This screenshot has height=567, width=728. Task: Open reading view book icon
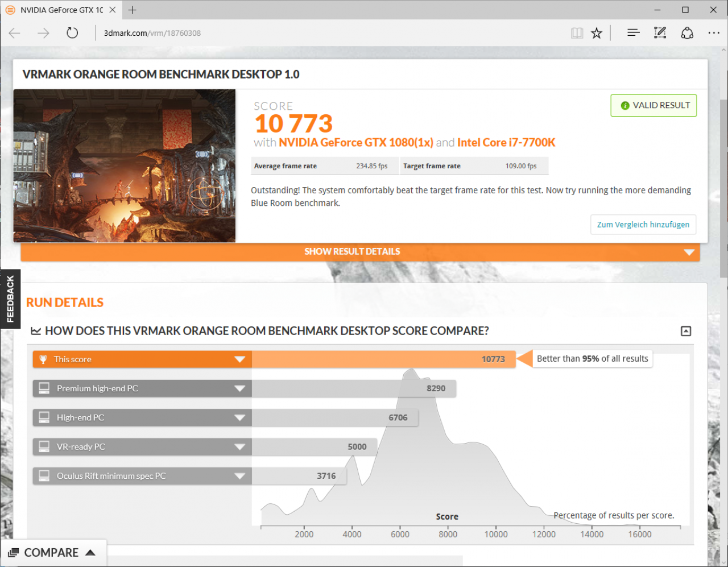click(x=577, y=33)
